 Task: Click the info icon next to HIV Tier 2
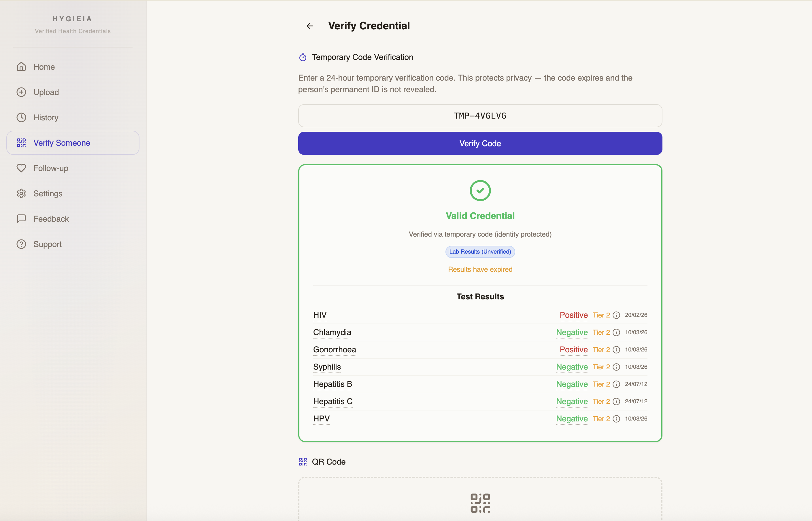pyautogui.click(x=616, y=315)
